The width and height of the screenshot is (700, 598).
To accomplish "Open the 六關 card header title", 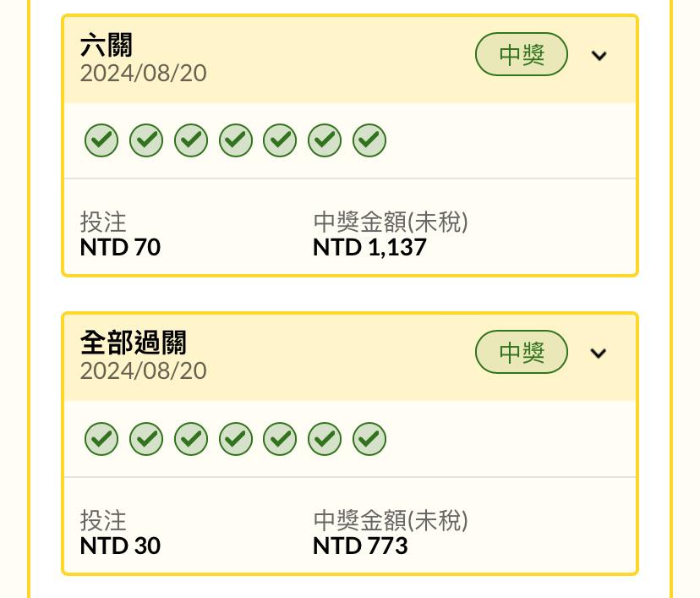I will [107, 45].
